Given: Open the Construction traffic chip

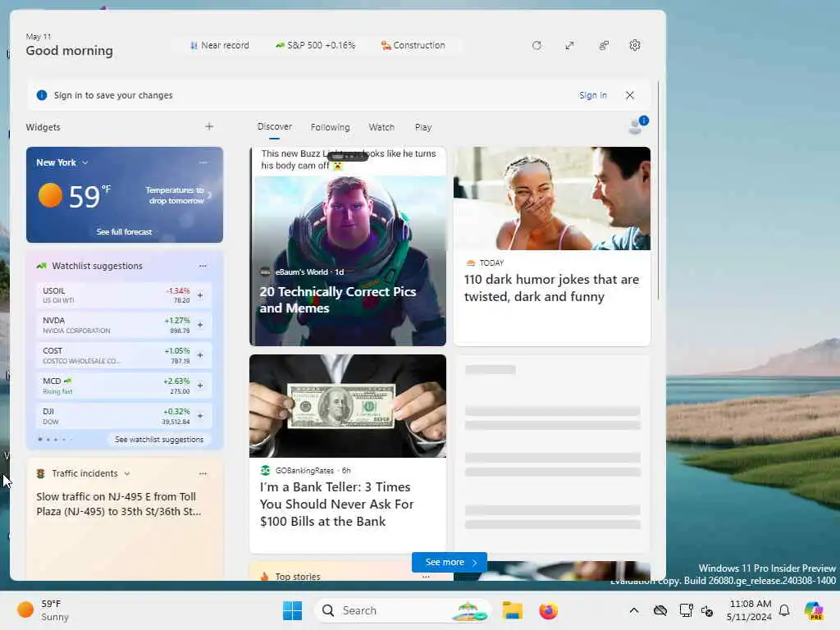Looking at the screenshot, I should point(413,46).
